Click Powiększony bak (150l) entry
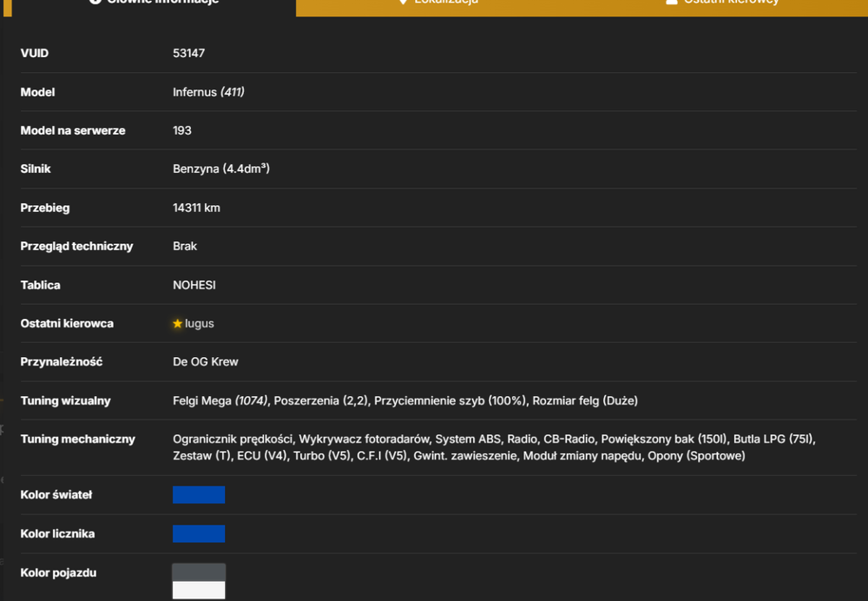868x601 pixels. [x=664, y=439]
